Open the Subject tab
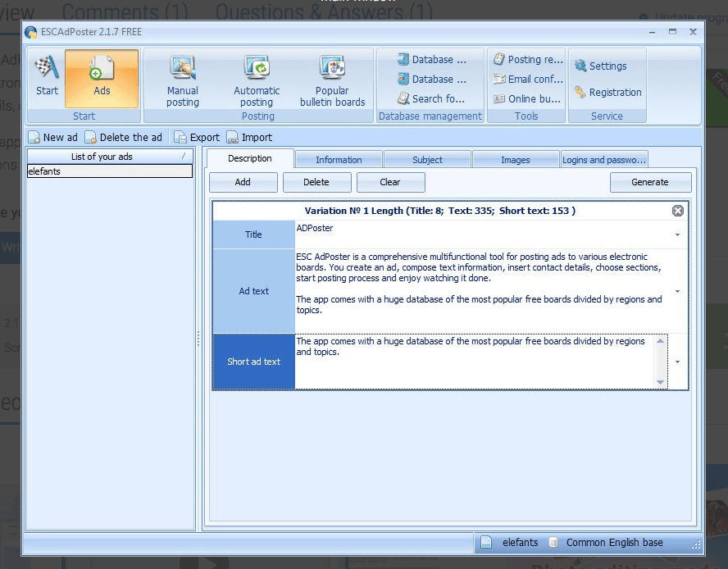Image resolution: width=728 pixels, height=569 pixels. point(427,160)
